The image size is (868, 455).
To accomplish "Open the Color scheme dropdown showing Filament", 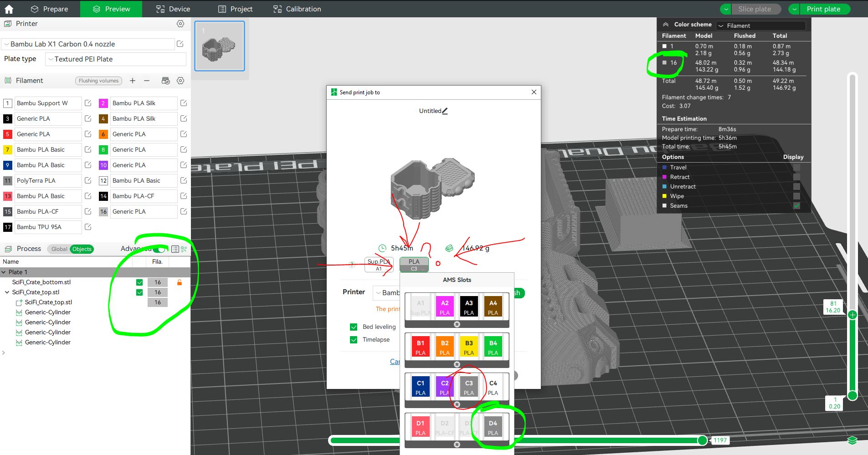I will 760,26.
